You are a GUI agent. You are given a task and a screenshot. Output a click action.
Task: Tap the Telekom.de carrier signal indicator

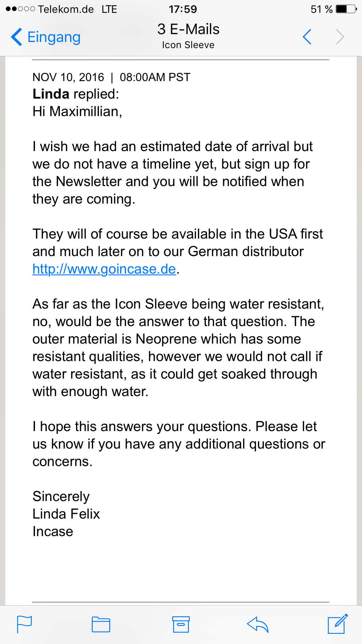[x=50, y=9]
